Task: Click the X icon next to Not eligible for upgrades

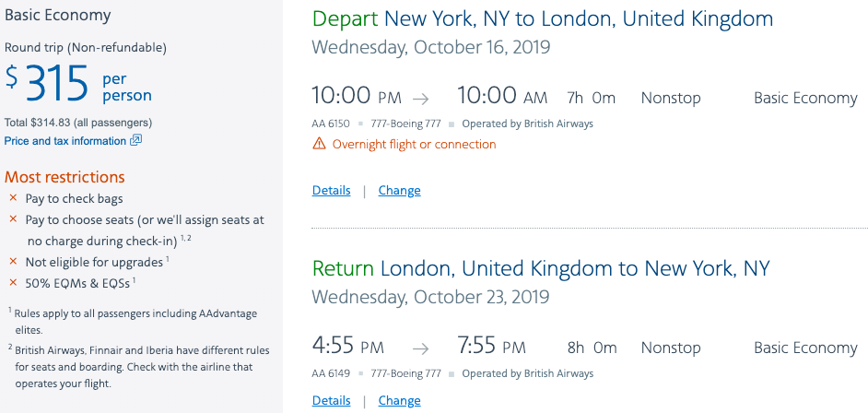Action: [x=13, y=262]
